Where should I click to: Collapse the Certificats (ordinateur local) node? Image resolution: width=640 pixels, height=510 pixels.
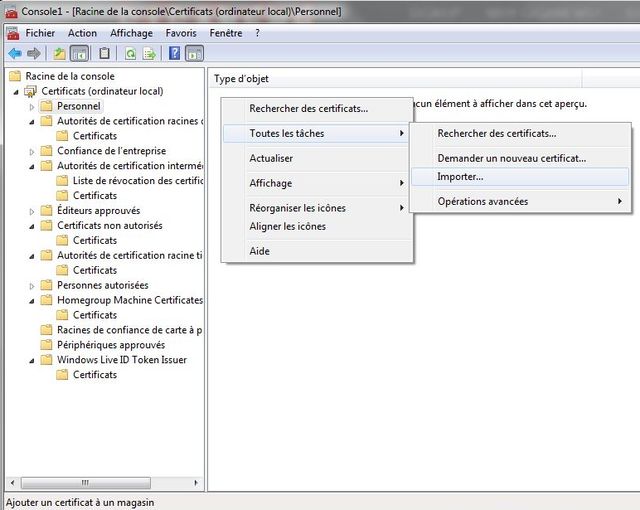16,92
